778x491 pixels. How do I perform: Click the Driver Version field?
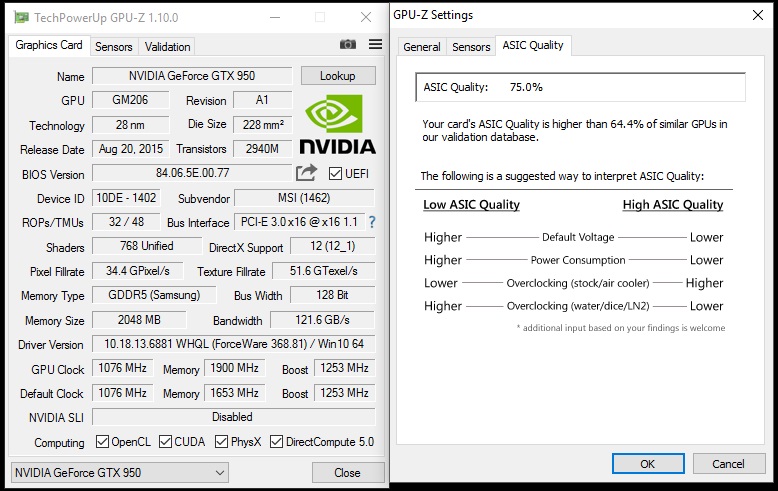tap(234, 344)
